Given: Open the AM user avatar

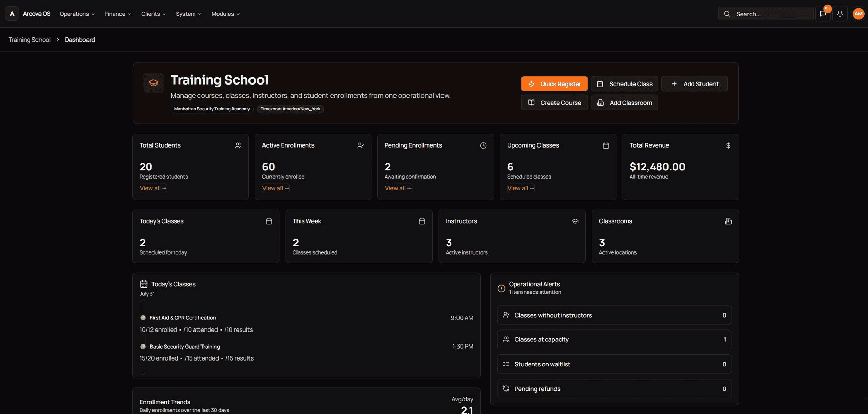Looking at the screenshot, I should pos(858,14).
